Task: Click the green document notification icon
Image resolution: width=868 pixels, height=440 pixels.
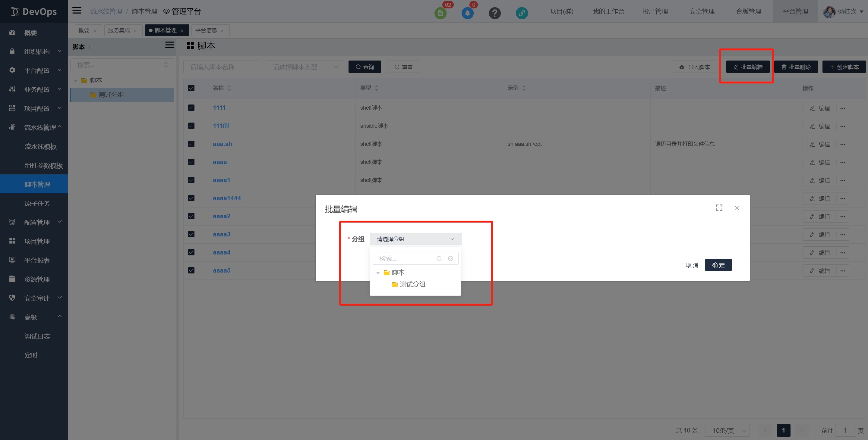Action: click(x=440, y=13)
